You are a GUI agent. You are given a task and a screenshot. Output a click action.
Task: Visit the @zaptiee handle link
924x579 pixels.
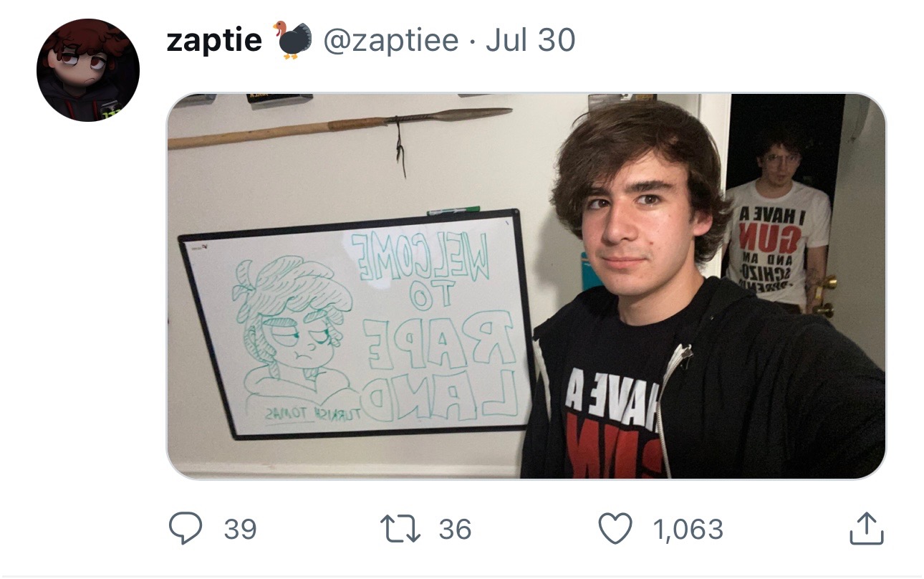click(391, 40)
